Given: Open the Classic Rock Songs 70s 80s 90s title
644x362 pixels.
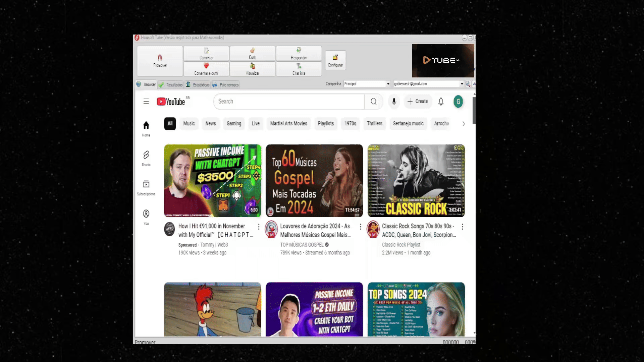Looking at the screenshot, I should coord(419,231).
